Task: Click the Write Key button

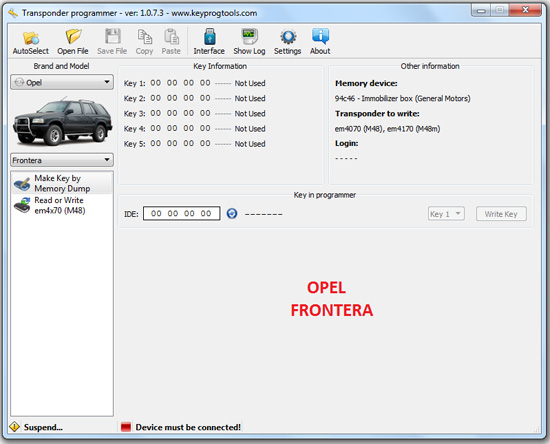Action: tap(501, 214)
